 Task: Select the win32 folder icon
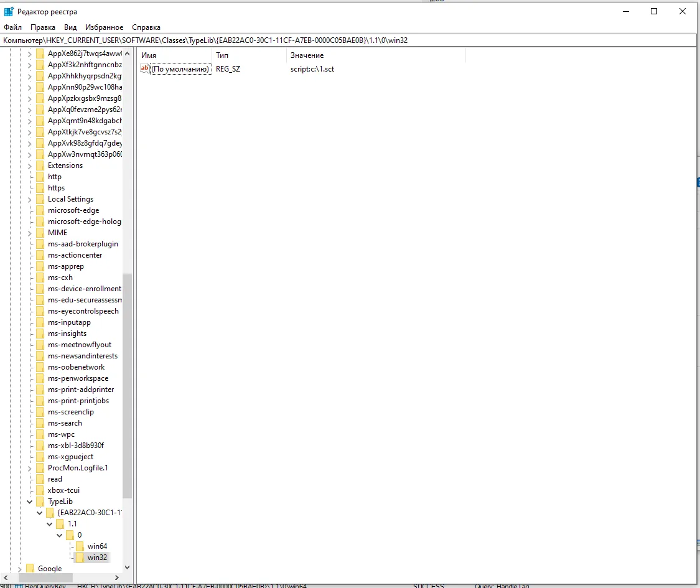(80, 558)
